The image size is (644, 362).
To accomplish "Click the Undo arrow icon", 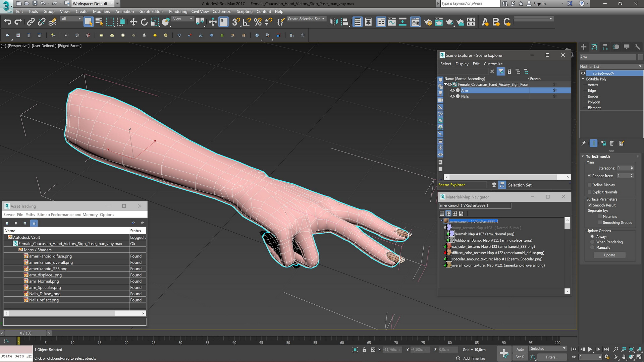I will click(x=7, y=22).
